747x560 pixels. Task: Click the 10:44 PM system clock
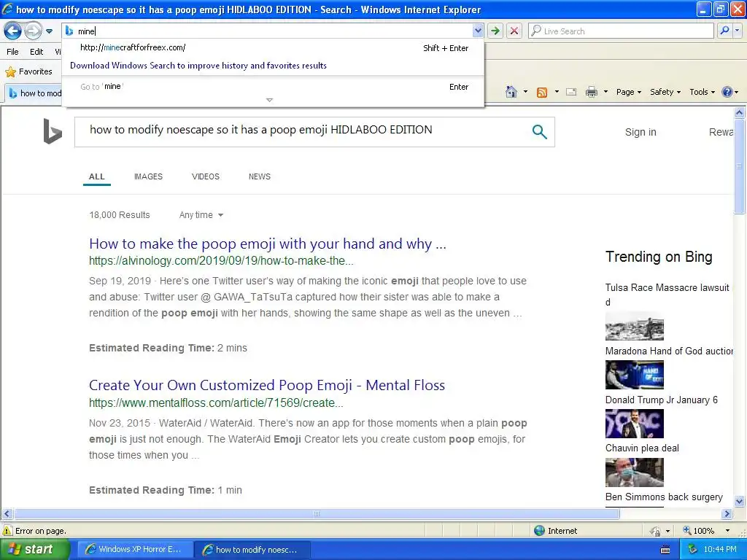tap(720, 550)
